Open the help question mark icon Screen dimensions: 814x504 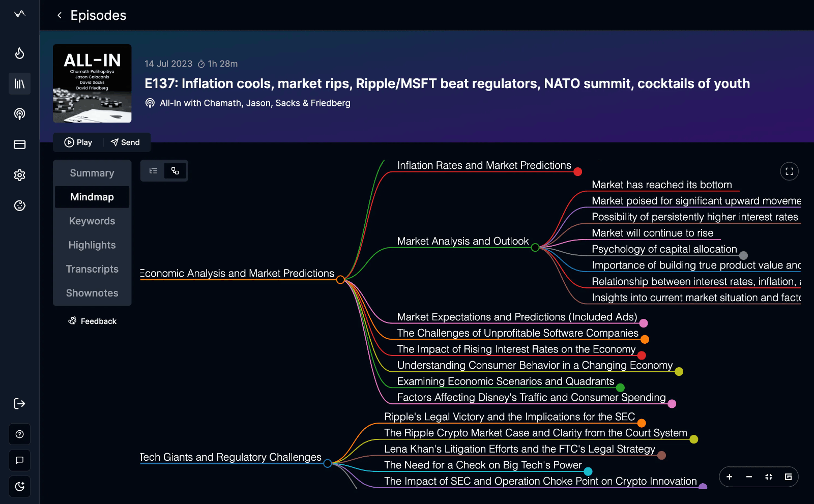(19, 434)
